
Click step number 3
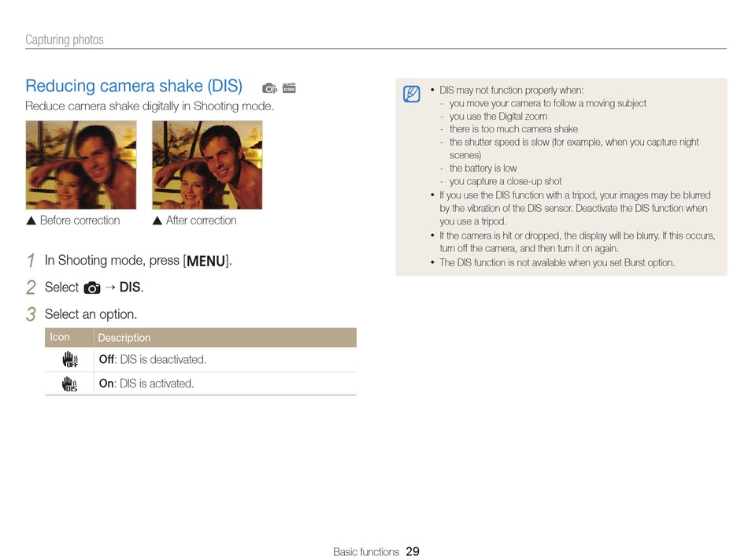pyautogui.click(x=31, y=314)
